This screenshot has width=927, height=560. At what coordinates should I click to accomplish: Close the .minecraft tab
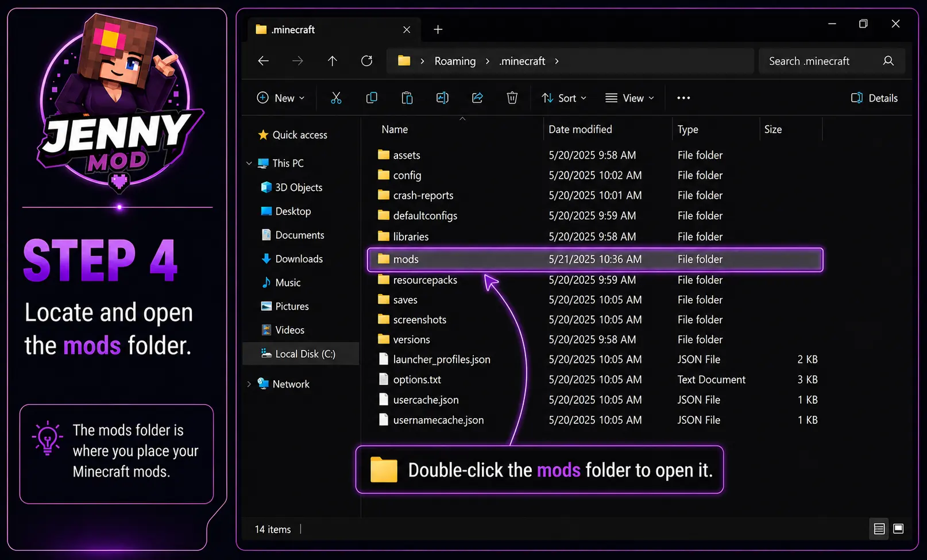point(407,29)
